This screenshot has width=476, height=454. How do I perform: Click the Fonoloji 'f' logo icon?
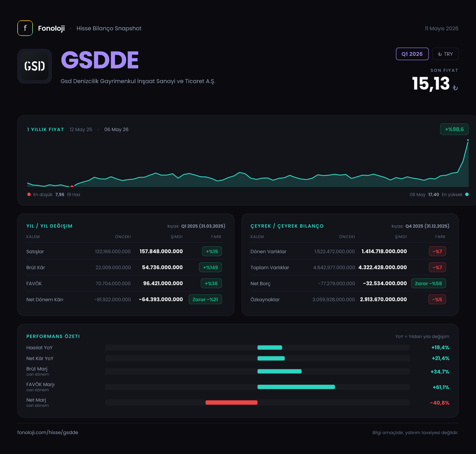point(25,28)
